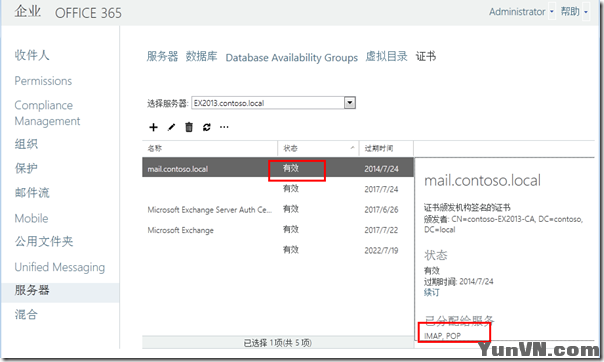Open Permissions in left navigation
The width and height of the screenshot is (604, 362).
[x=43, y=81]
